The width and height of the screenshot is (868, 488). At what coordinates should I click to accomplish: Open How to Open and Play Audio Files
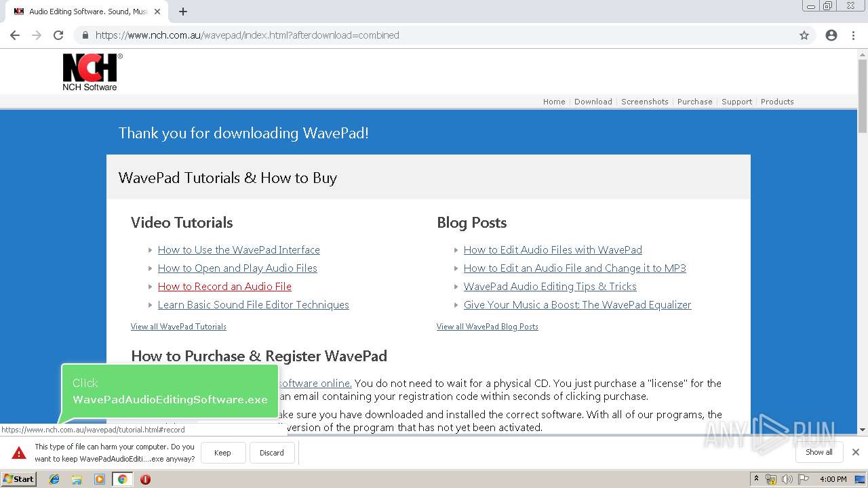click(x=237, y=268)
